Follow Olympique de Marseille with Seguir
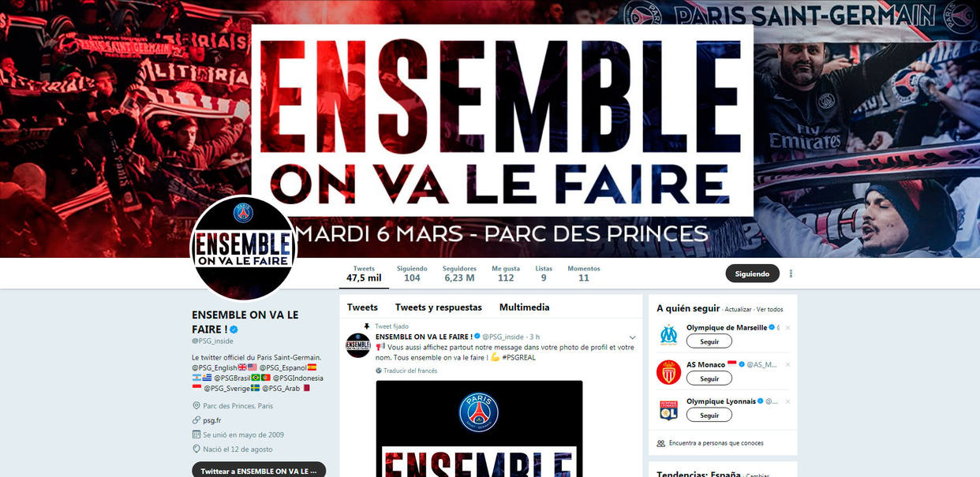Viewport: 980px width, 477px height. coord(709,341)
